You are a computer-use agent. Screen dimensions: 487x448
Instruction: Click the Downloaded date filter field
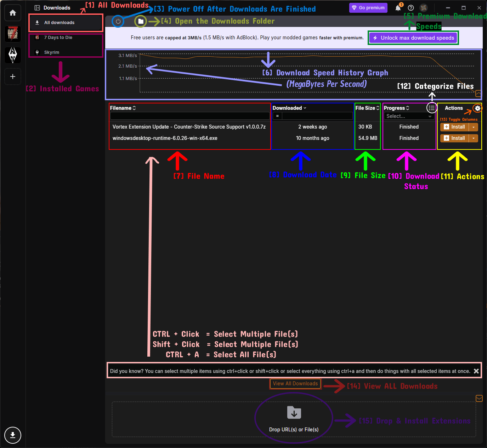point(317,116)
